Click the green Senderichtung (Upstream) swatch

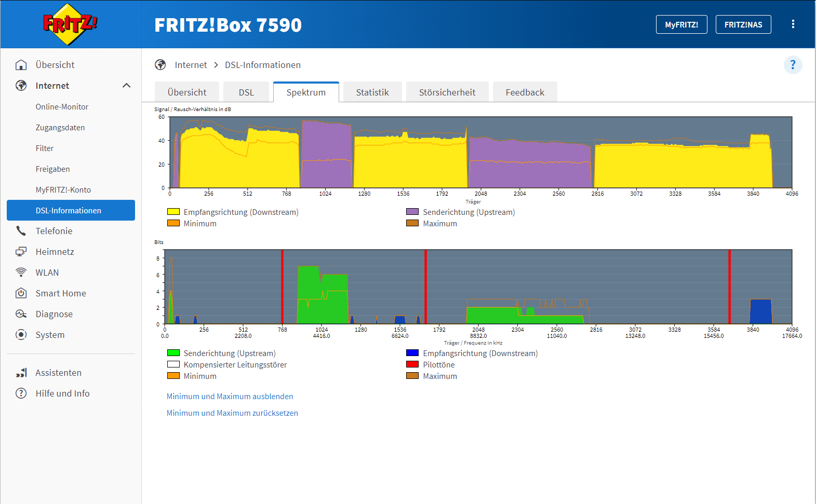tap(173, 353)
